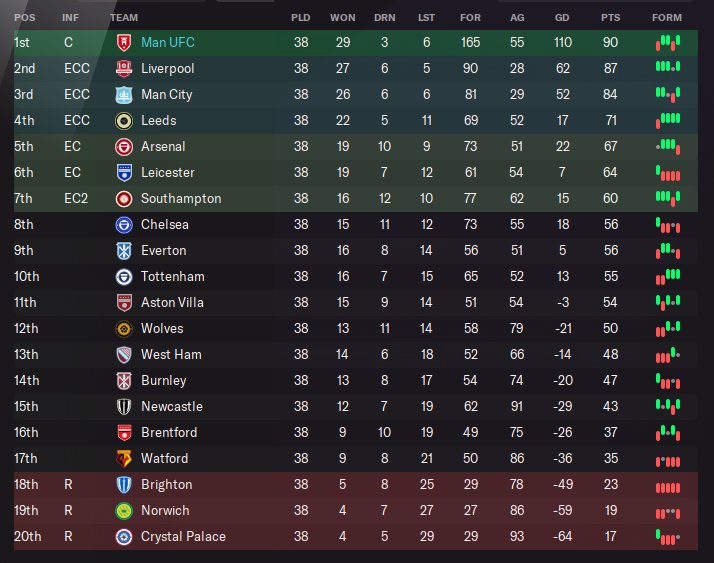Click the Newcastle club badge icon
714x563 pixels.
[124, 406]
